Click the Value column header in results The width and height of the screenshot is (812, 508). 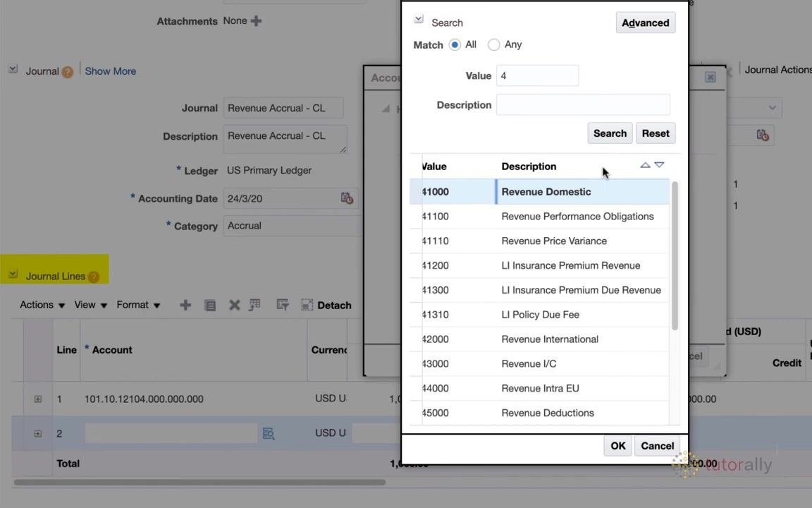434,167
